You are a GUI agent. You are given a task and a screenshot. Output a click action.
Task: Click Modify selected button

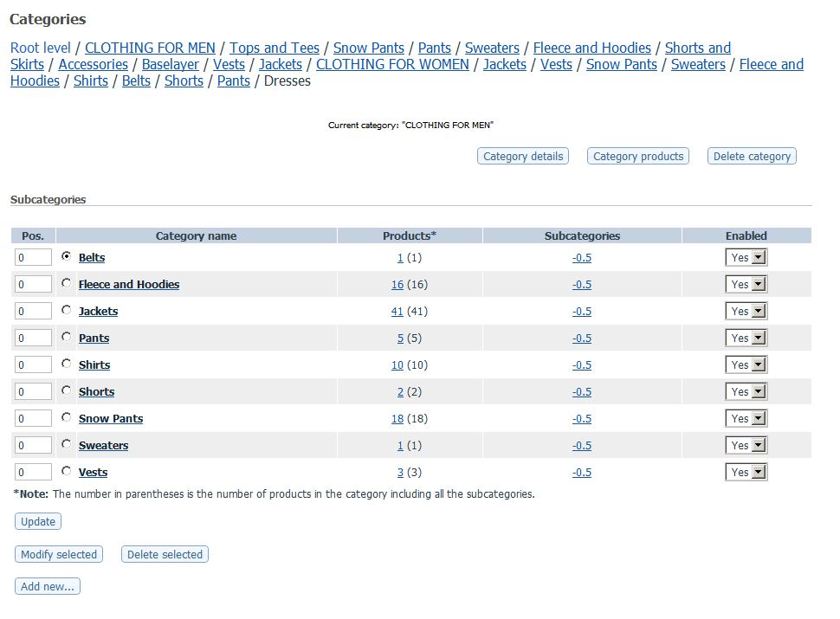point(59,555)
